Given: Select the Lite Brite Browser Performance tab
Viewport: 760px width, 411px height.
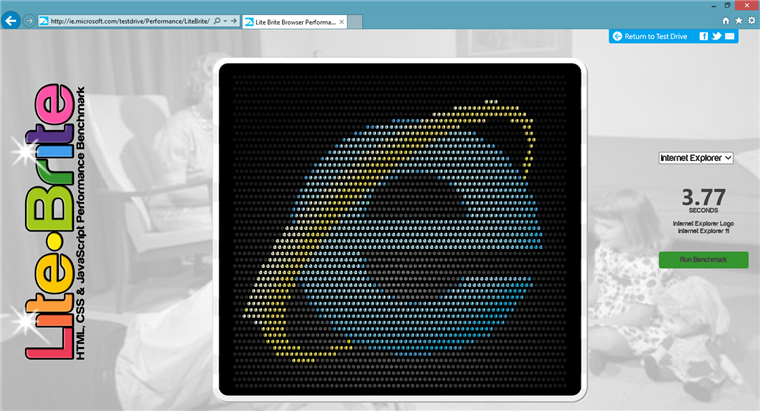Looking at the screenshot, I should (x=290, y=21).
